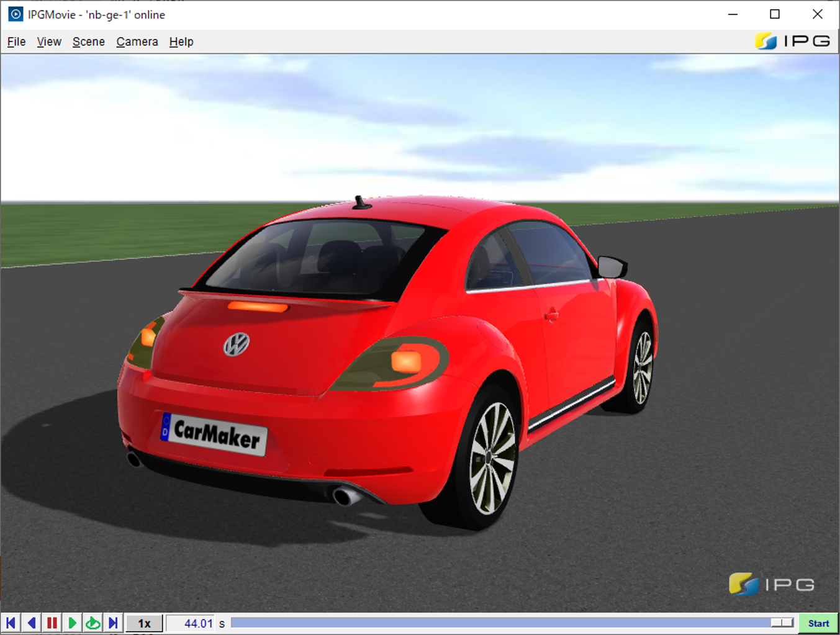The height and width of the screenshot is (635, 840).
Task: Play the recording forward
Action: 72,623
